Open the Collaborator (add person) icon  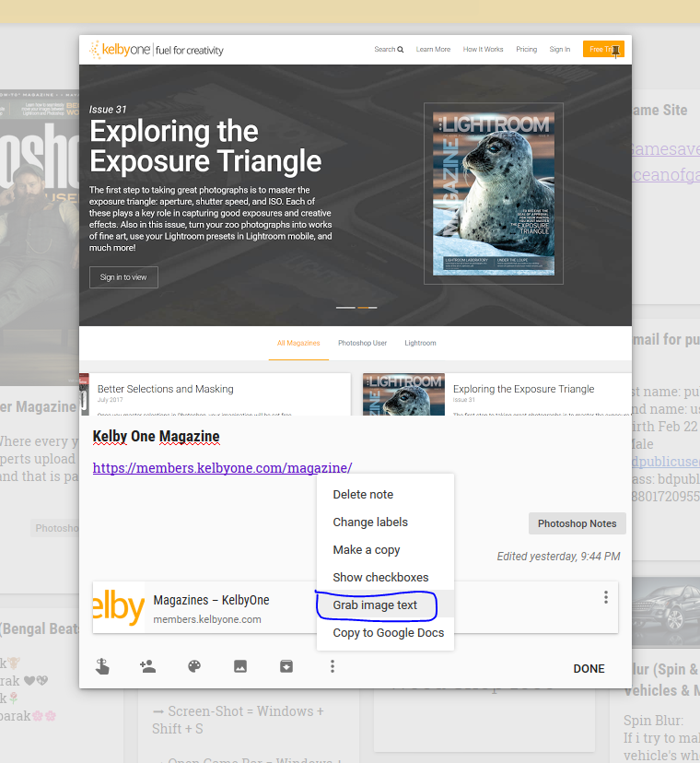(148, 666)
